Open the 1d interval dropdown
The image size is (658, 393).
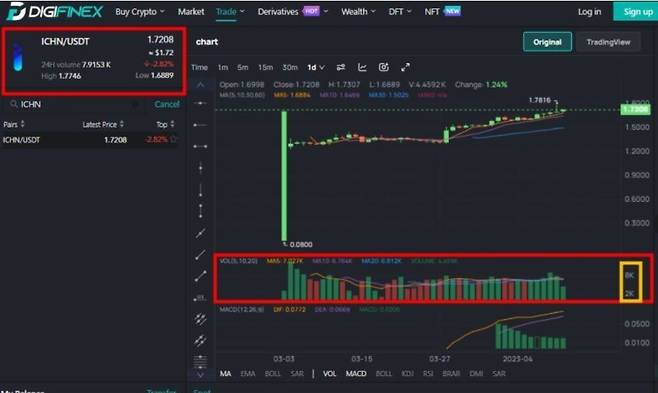point(316,67)
